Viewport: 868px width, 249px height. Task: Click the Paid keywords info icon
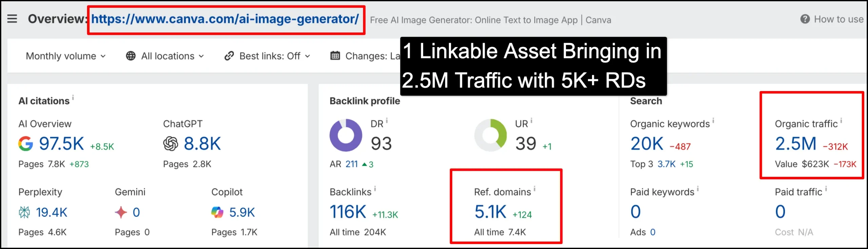coord(698,189)
